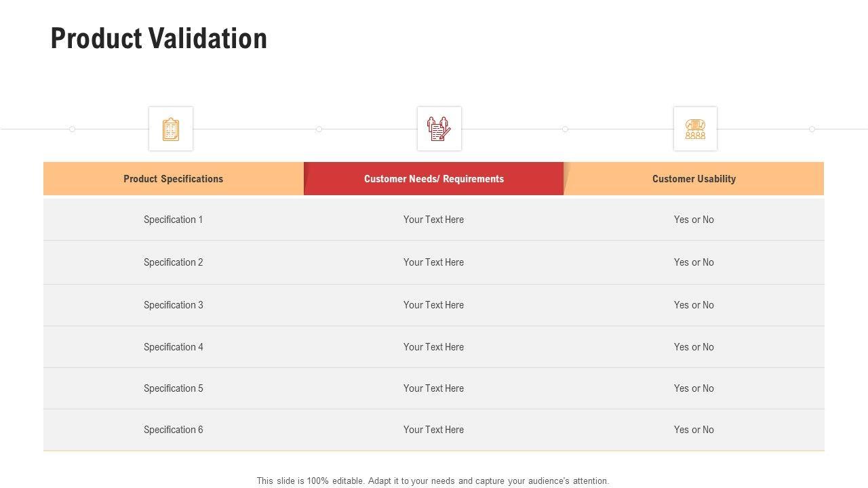The width and height of the screenshot is (868, 488).
Task: Select Yes or No for Specification 5
Action: pyautogui.click(x=694, y=388)
